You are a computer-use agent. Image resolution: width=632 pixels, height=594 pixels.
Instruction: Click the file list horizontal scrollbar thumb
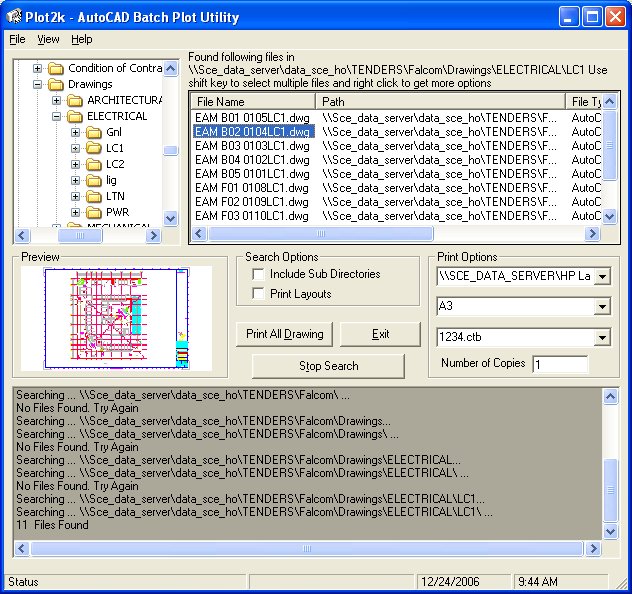click(320, 234)
